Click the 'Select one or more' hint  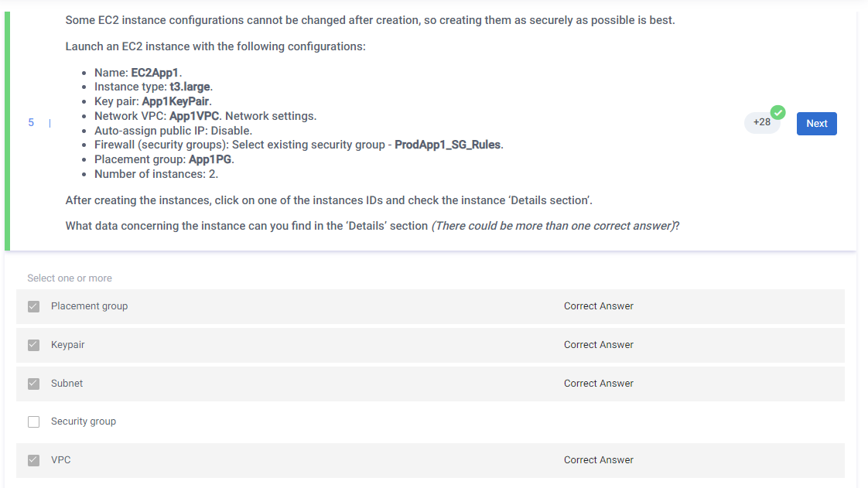point(70,278)
